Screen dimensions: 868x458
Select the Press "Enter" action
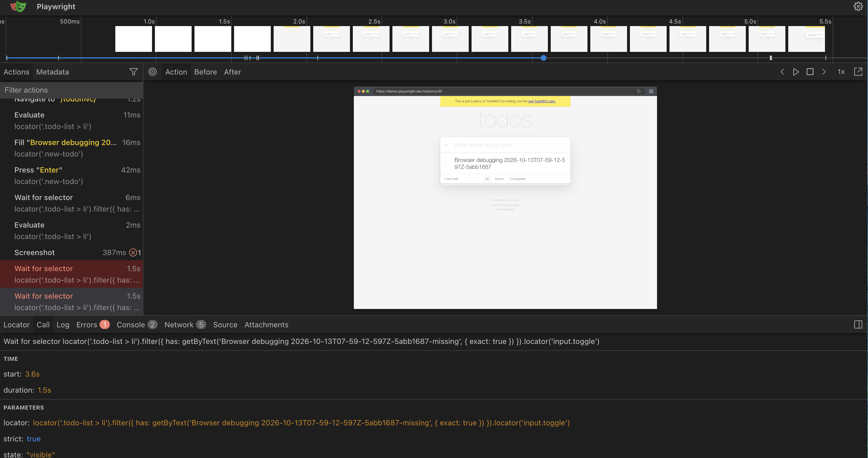tap(71, 176)
